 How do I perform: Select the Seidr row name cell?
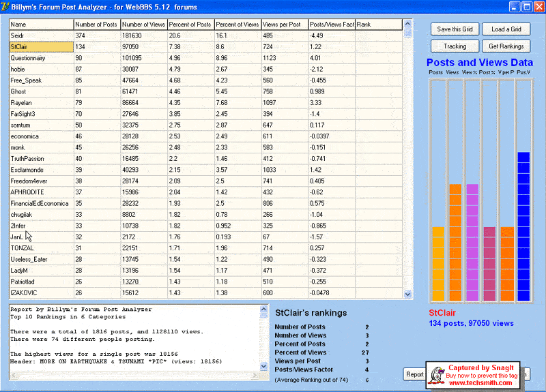(x=42, y=36)
